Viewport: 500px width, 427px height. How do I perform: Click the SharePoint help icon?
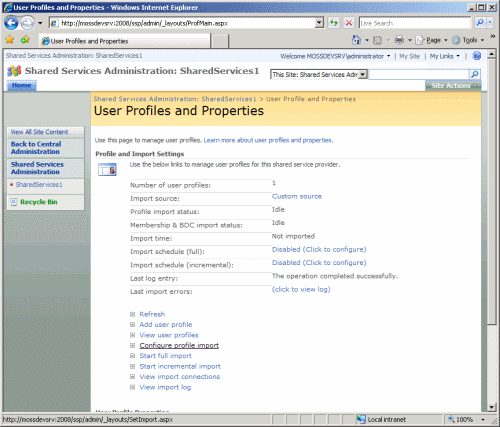[x=477, y=56]
